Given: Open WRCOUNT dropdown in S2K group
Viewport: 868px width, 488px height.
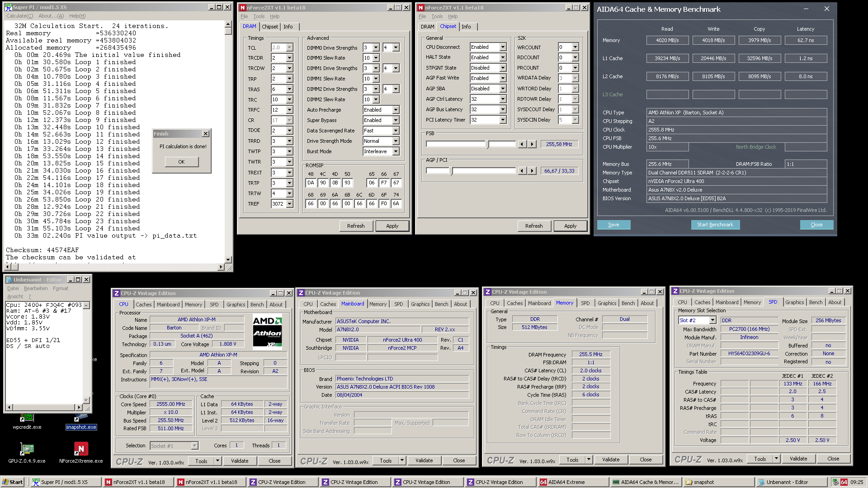Looking at the screenshot, I should coord(575,47).
